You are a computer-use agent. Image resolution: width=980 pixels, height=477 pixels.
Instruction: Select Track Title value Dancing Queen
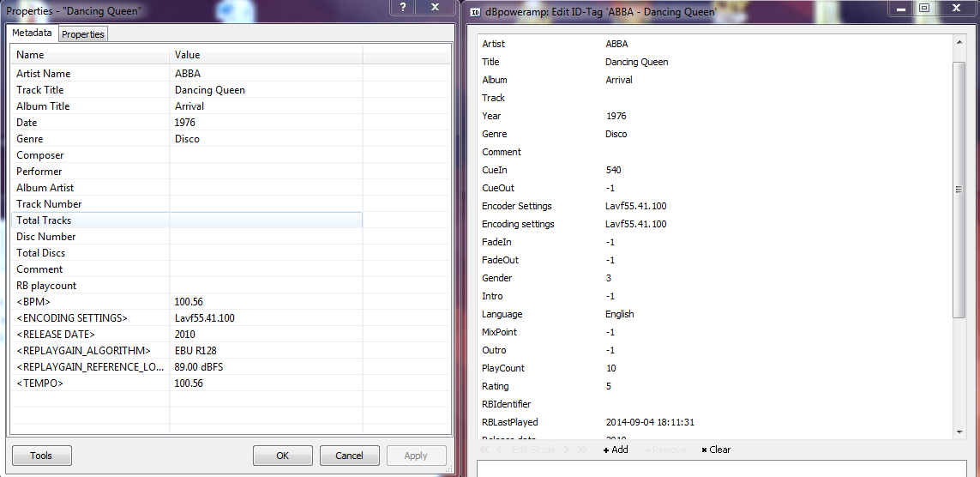coord(210,90)
